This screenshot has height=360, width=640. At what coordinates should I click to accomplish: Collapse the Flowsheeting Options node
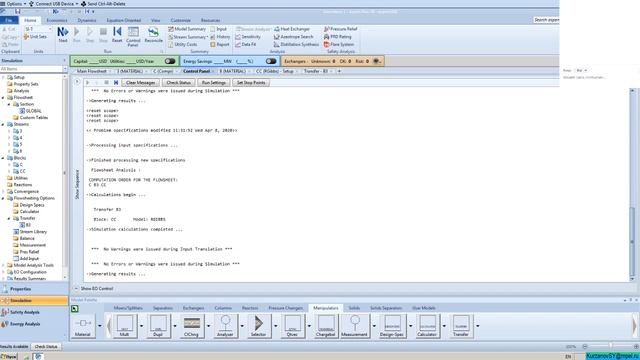click(x=3, y=198)
